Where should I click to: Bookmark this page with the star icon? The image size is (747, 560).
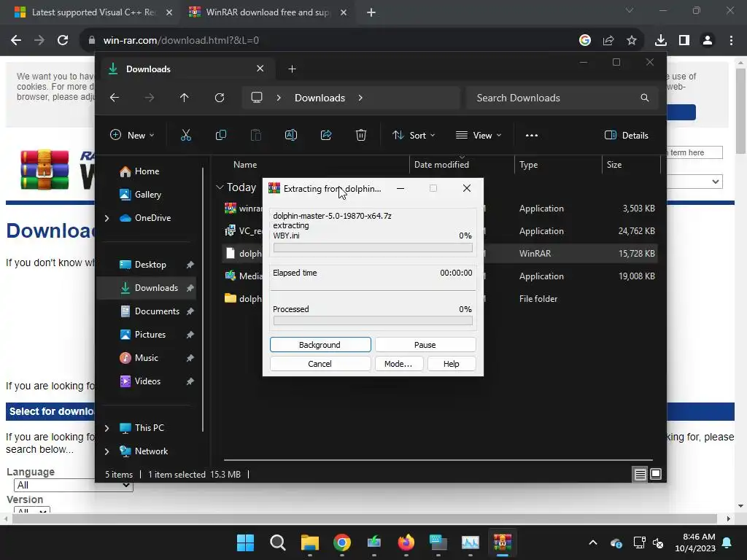[632, 41]
